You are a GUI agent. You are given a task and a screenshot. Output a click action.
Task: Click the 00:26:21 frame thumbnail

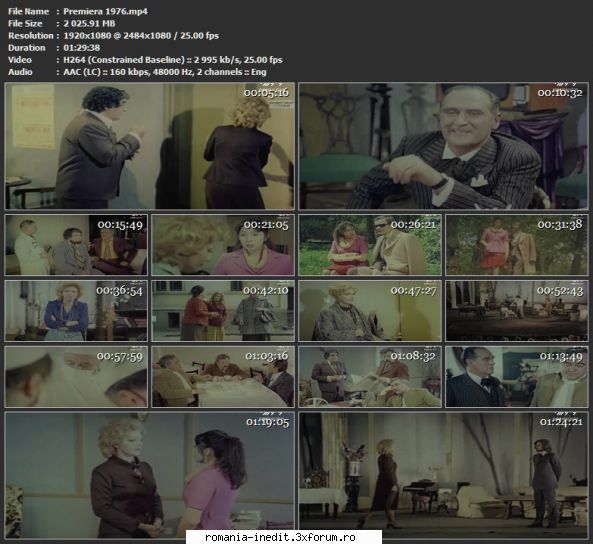point(370,244)
